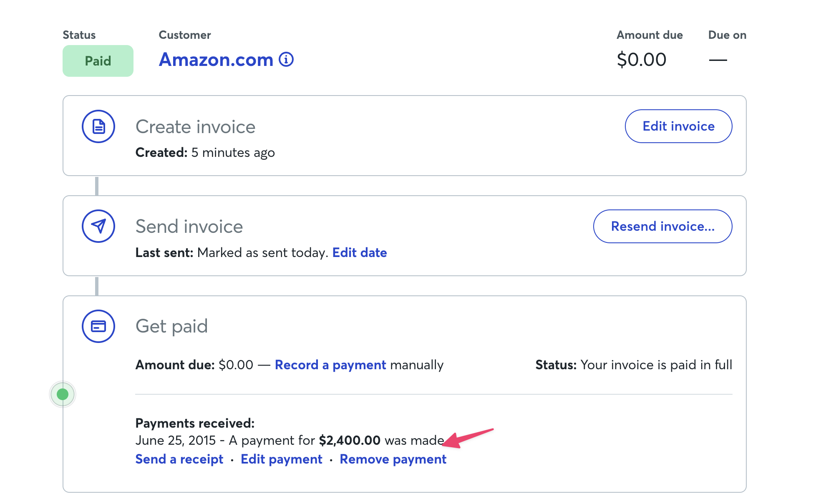Open the Amazon.com customer link
This screenshot has width=836, height=504.
pos(216,60)
